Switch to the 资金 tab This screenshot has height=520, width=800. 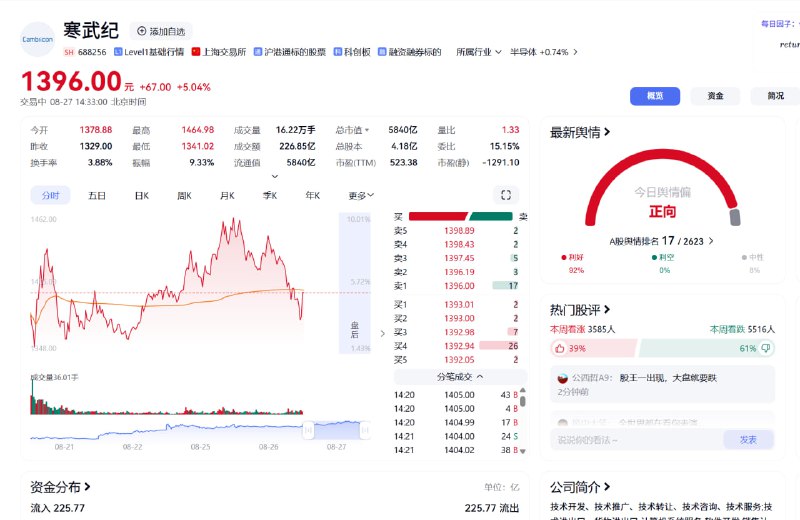(x=715, y=96)
